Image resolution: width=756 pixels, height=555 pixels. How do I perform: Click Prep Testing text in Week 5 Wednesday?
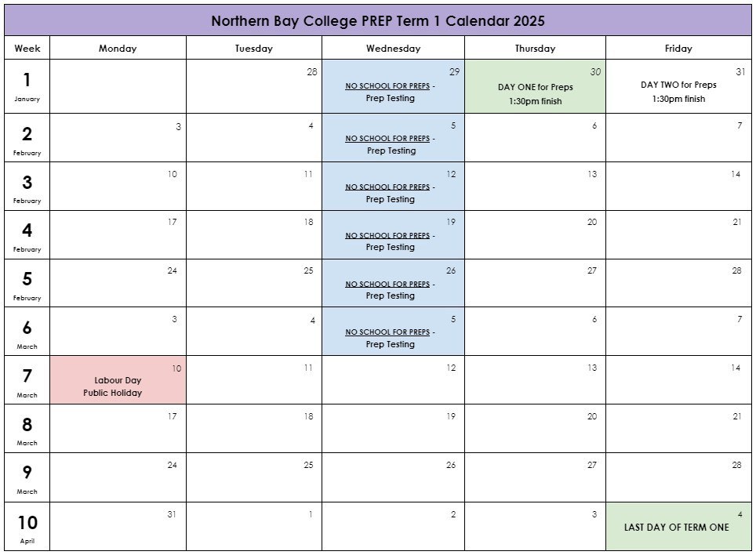coord(390,296)
